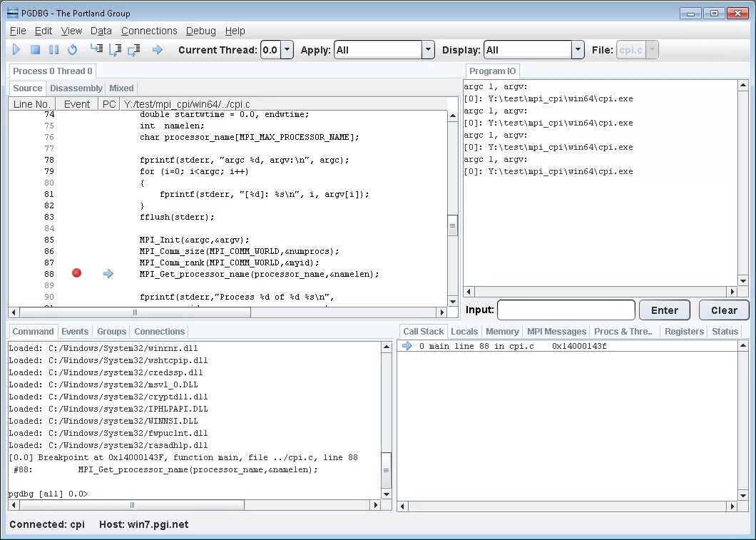The width and height of the screenshot is (756, 540).
Task: Switch to the Procs & Threads tab
Action: [623, 331]
